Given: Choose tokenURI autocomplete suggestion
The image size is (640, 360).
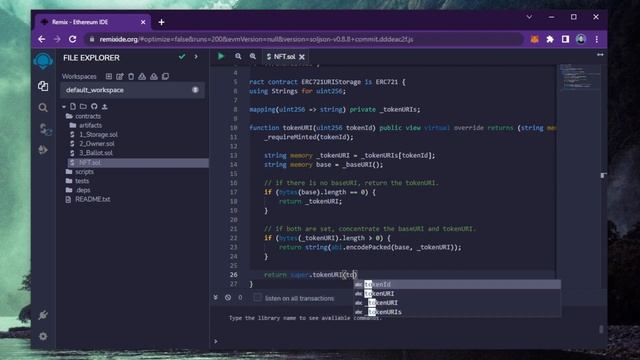Looking at the screenshot, I should coord(457,293).
